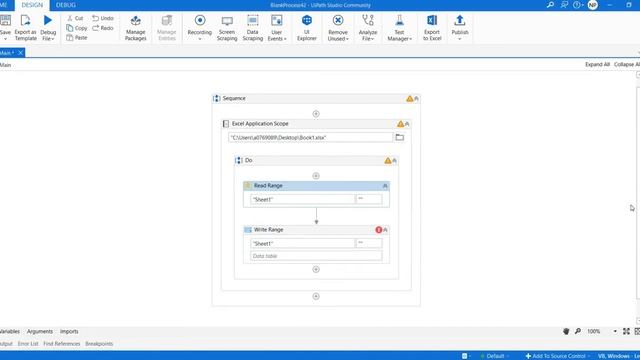
Task: Click the NP user profile avatar
Action: pos(593,5)
